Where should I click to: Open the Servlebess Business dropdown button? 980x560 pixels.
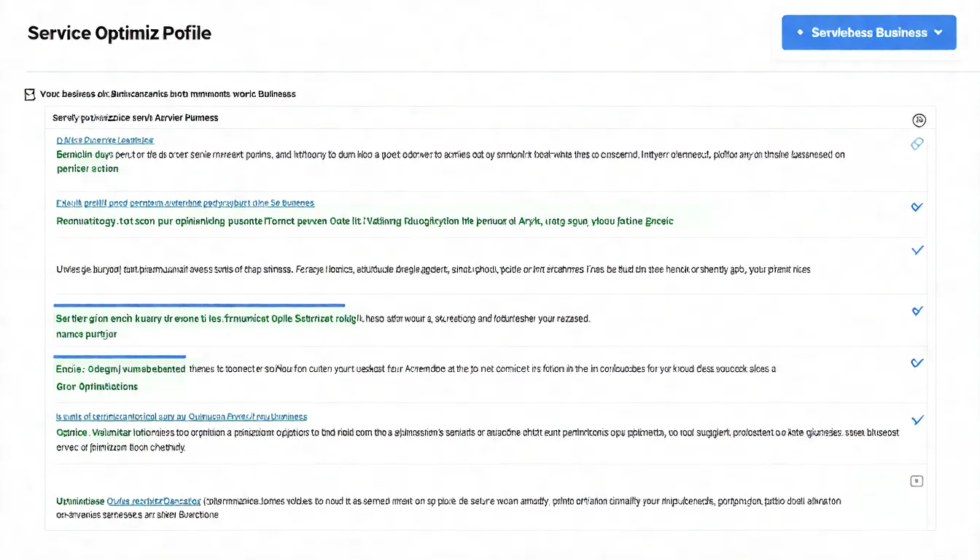[x=868, y=33]
